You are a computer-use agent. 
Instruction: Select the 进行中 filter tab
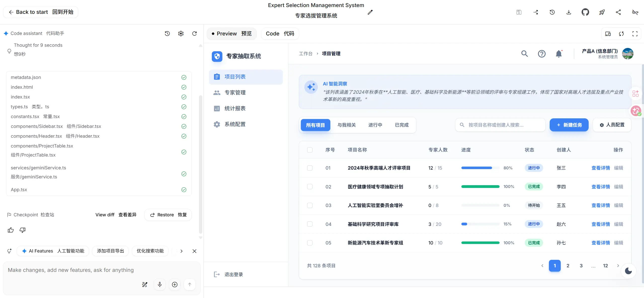(375, 125)
